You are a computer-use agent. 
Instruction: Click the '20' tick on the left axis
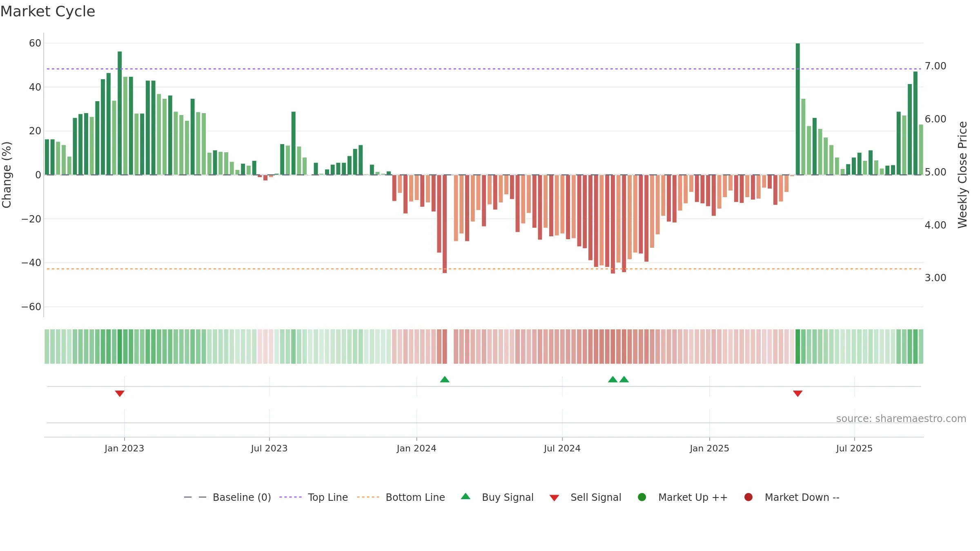click(x=35, y=131)
